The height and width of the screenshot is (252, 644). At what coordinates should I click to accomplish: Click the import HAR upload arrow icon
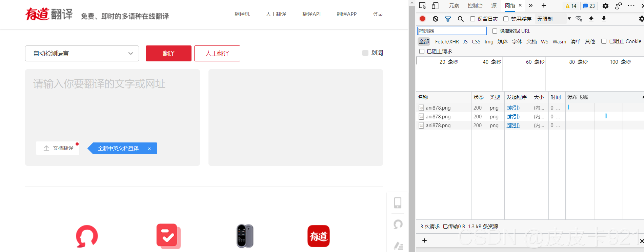coord(591,19)
